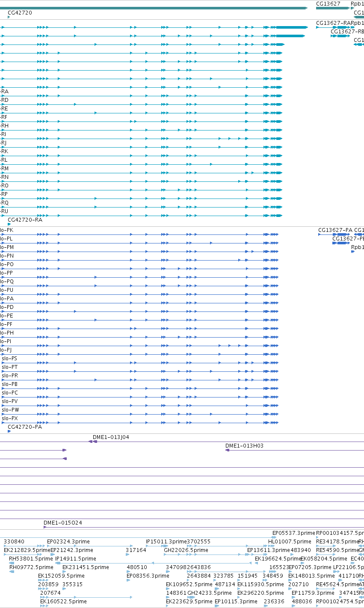Screen dimensions: 364x608
Task: Select the slo-PR protein label
Action: (10, 375)
